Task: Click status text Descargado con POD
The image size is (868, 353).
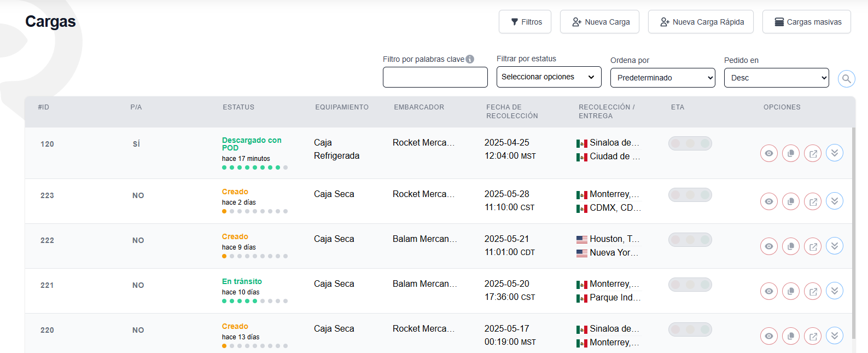Action: 252,144
